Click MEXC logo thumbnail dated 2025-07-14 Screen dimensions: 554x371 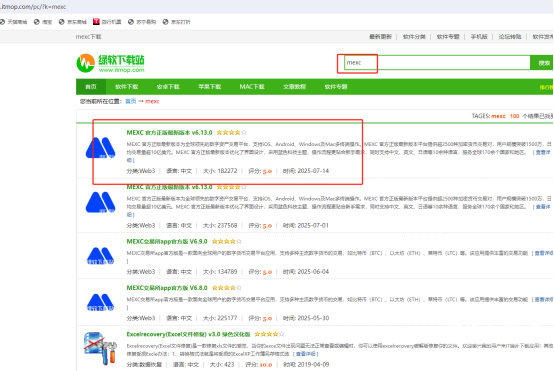click(100, 148)
